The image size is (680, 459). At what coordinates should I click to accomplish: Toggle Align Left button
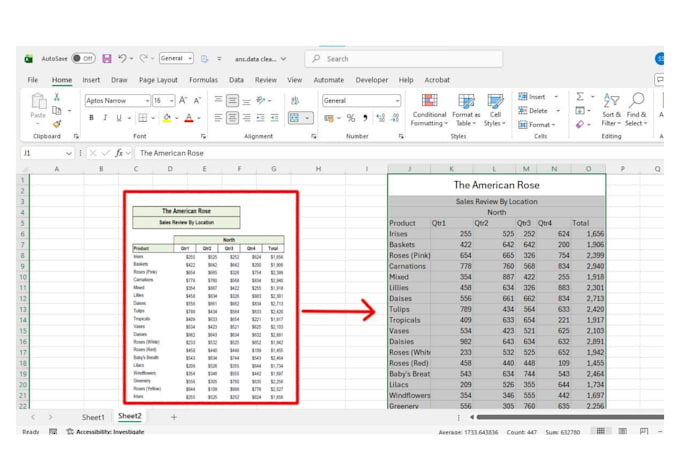tap(218, 118)
